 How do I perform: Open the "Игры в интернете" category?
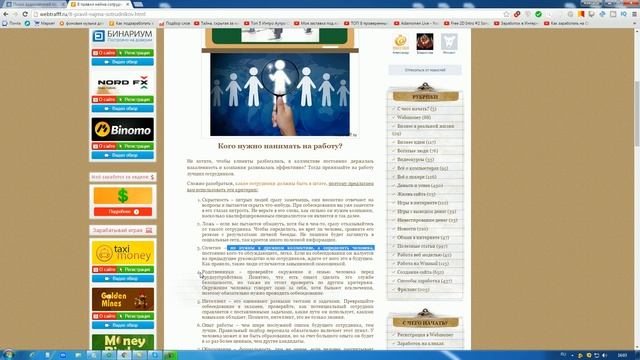(x=422, y=203)
